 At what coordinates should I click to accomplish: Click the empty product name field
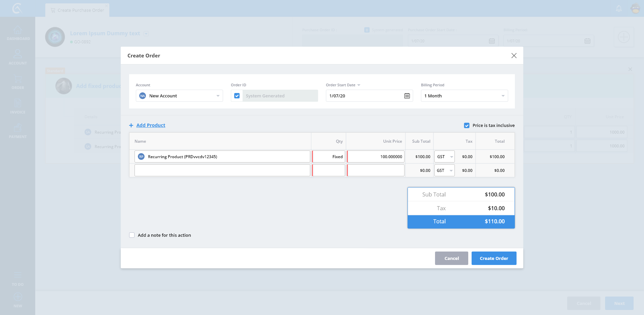pos(222,170)
